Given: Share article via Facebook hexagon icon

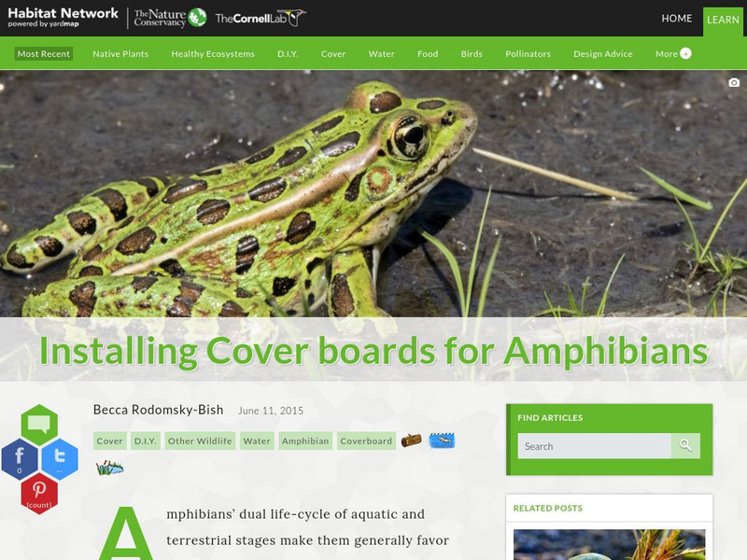Looking at the screenshot, I should pyautogui.click(x=20, y=459).
